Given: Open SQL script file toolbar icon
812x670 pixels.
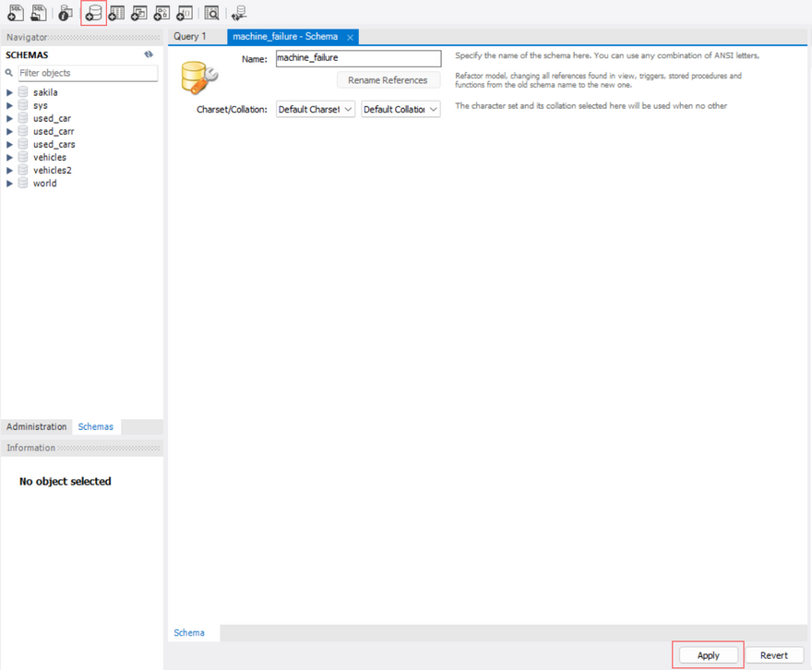Looking at the screenshot, I should [39, 13].
